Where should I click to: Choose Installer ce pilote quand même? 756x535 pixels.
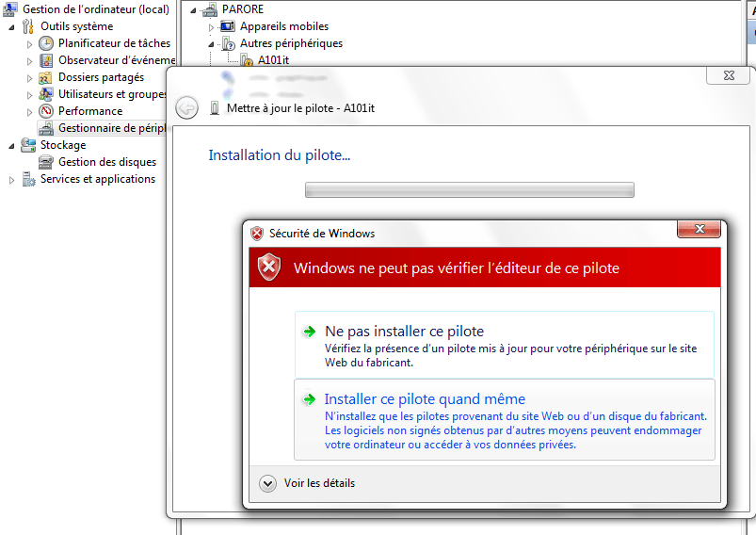click(505, 420)
